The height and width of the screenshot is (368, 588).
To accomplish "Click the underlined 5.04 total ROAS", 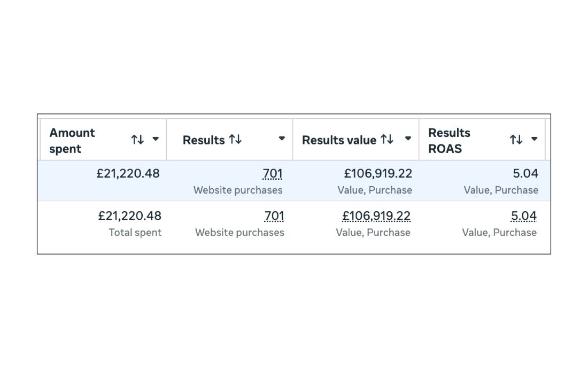I will [524, 216].
